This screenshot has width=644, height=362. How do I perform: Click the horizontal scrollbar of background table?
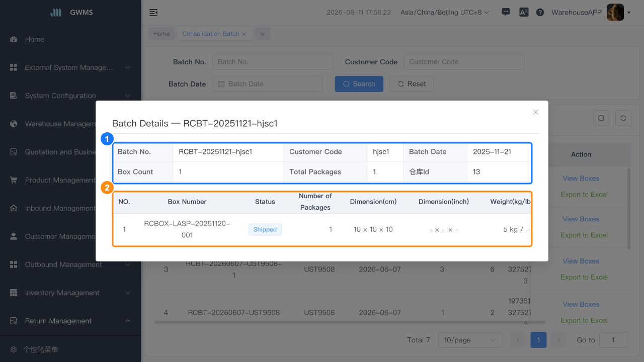[x=350, y=322]
